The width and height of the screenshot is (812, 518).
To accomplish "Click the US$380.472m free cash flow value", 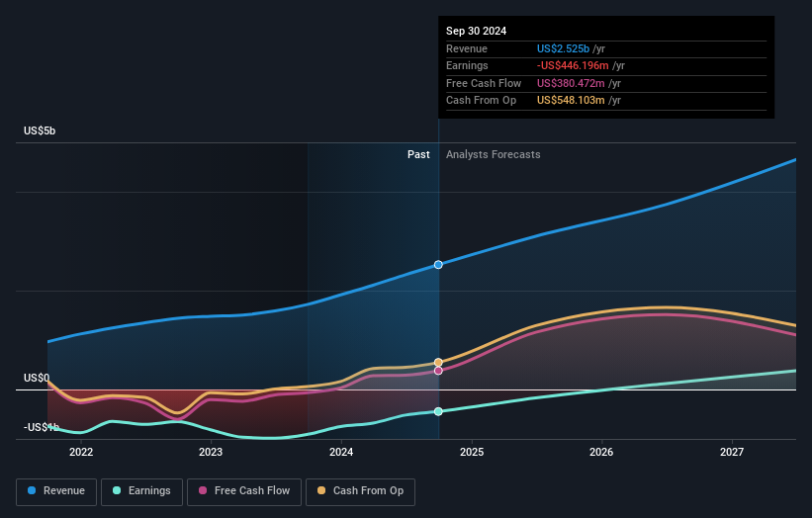I will click(x=571, y=83).
